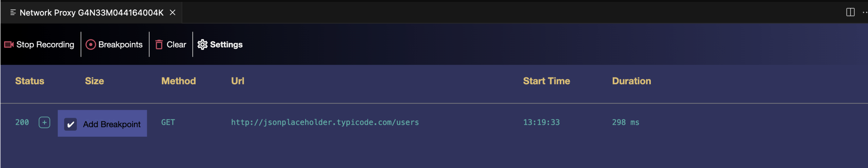The width and height of the screenshot is (868, 168).
Task: Click the Add Breakpoint menu item label
Action: [112, 124]
